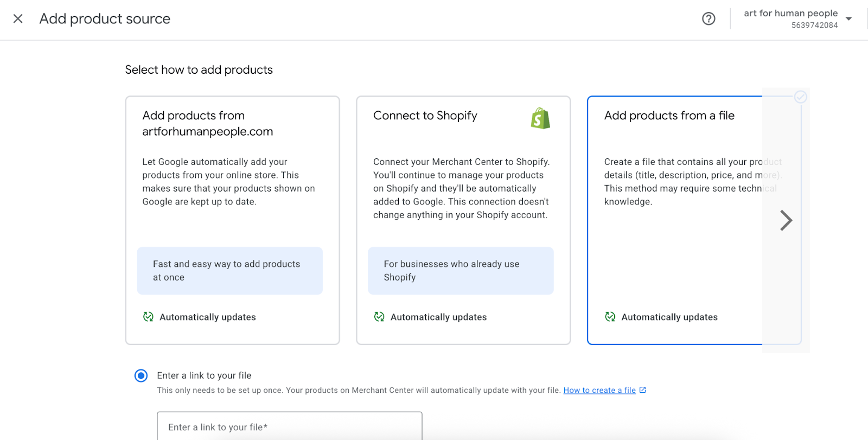Close the Add product source dialog
The height and width of the screenshot is (440, 868).
point(18,19)
